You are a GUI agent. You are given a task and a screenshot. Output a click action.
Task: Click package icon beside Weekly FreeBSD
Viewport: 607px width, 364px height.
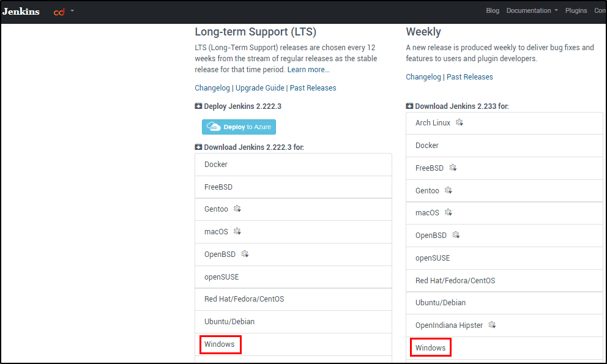pos(453,168)
